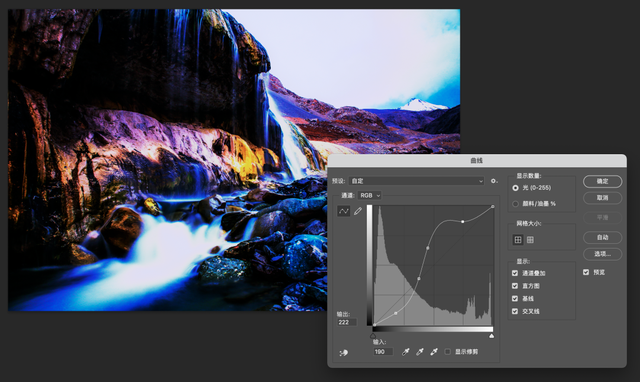Click the 输入 input value field
The height and width of the screenshot is (382, 640).
pos(383,352)
